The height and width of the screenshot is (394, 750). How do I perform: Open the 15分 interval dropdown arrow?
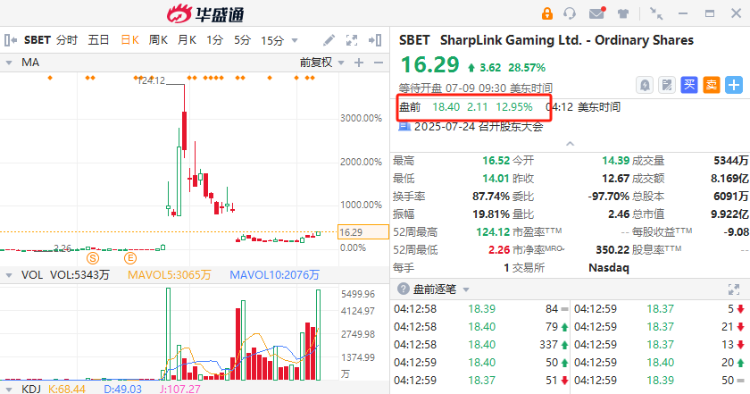coord(295,41)
